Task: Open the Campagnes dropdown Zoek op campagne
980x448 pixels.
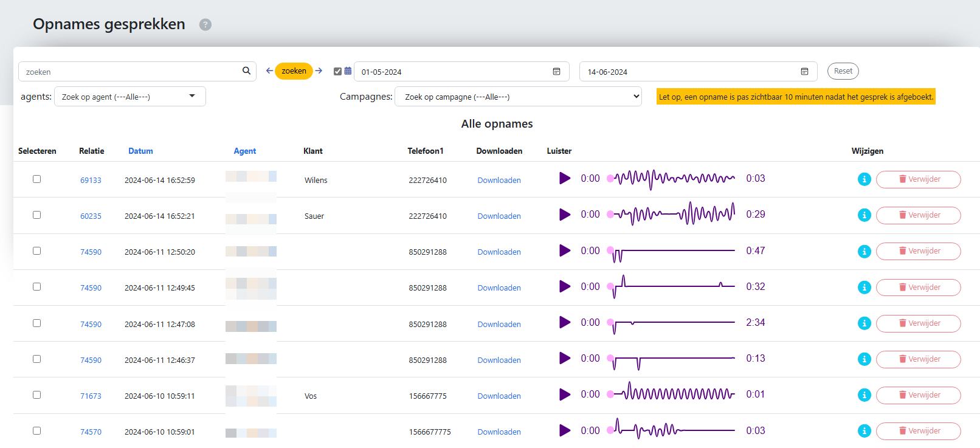Action: tap(518, 97)
